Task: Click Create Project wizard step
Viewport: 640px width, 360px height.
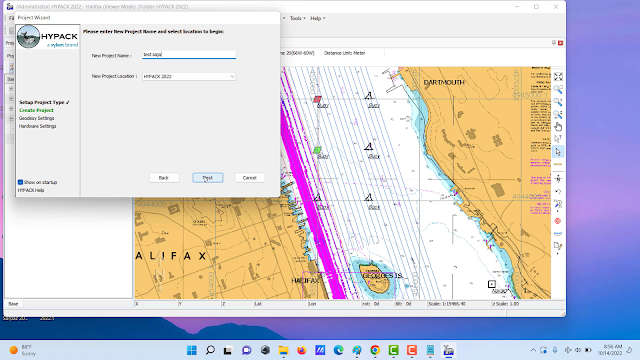Action: 36,110
